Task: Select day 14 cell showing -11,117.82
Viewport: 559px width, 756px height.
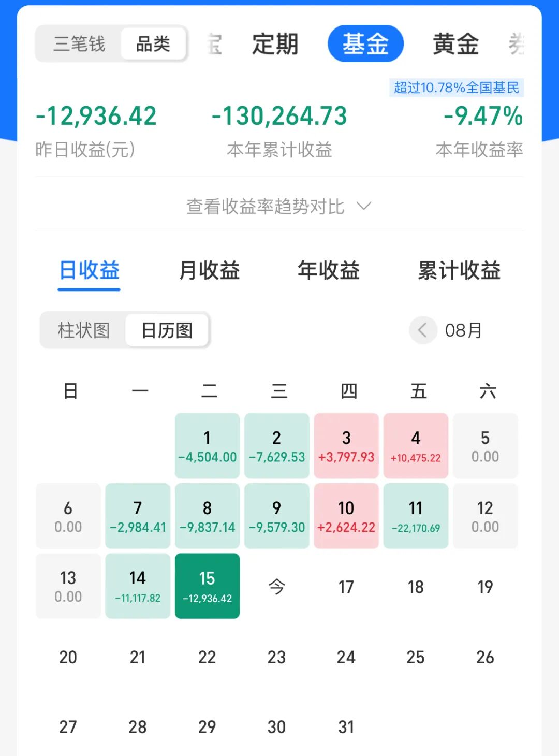Action: coord(138,586)
